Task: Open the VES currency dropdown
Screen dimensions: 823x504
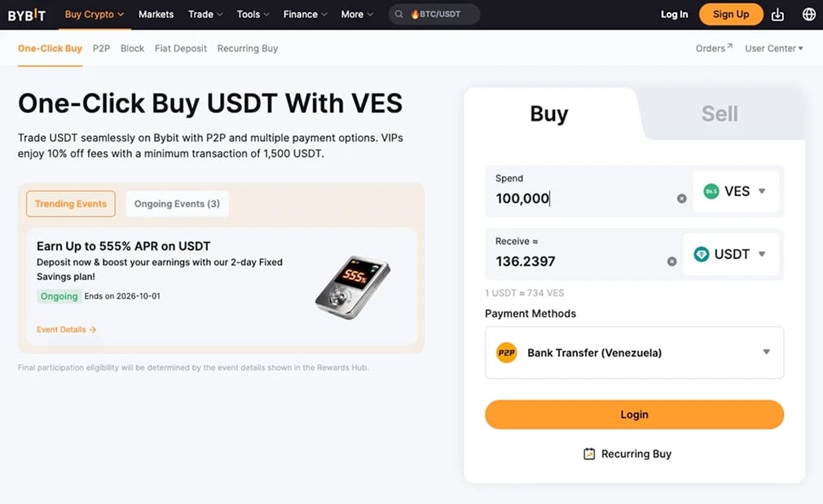Action: (x=735, y=191)
